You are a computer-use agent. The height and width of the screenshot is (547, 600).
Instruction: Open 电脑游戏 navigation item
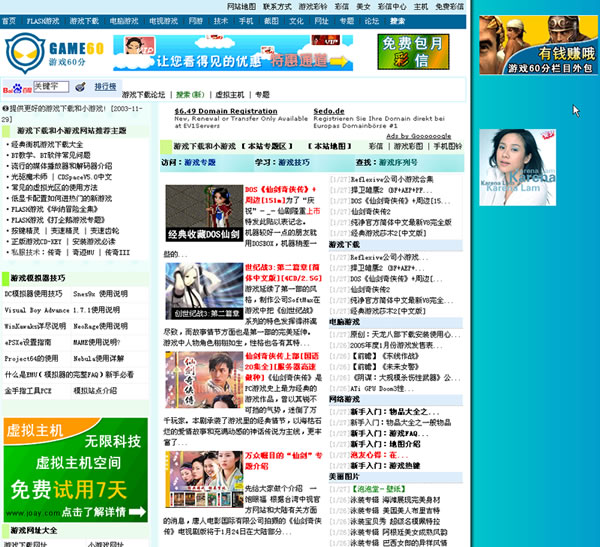click(x=124, y=21)
